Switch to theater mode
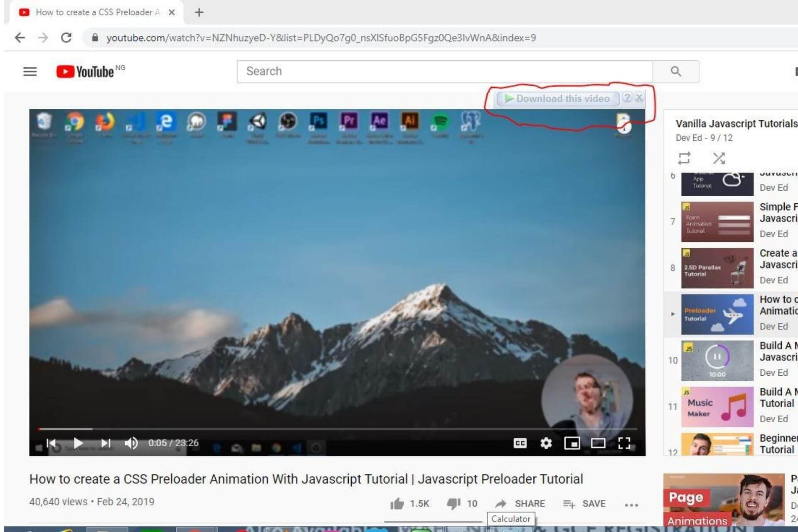This screenshot has width=798, height=532. 598,443
